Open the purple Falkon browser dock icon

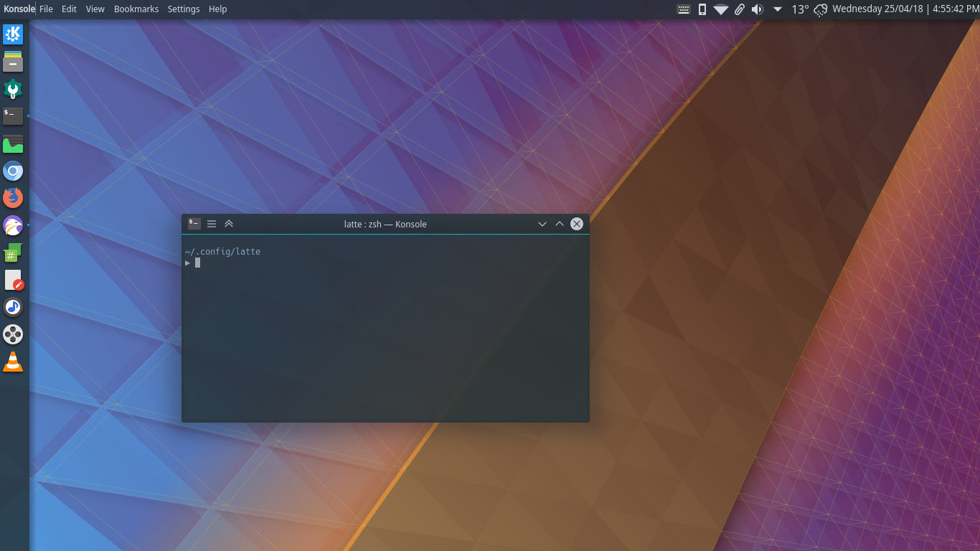[x=13, y=225]
